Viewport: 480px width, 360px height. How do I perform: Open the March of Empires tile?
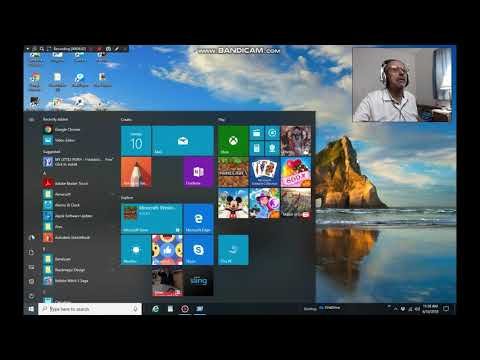coord(296,203)
